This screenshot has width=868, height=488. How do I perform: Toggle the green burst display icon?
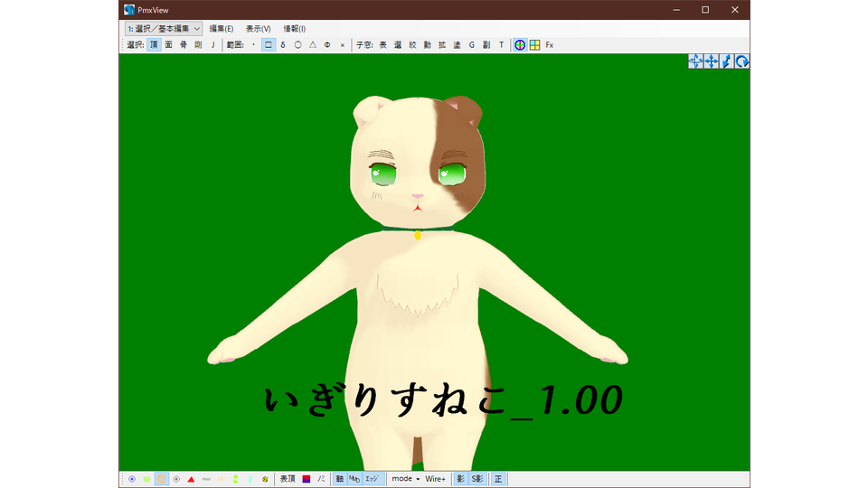point(146,479)
